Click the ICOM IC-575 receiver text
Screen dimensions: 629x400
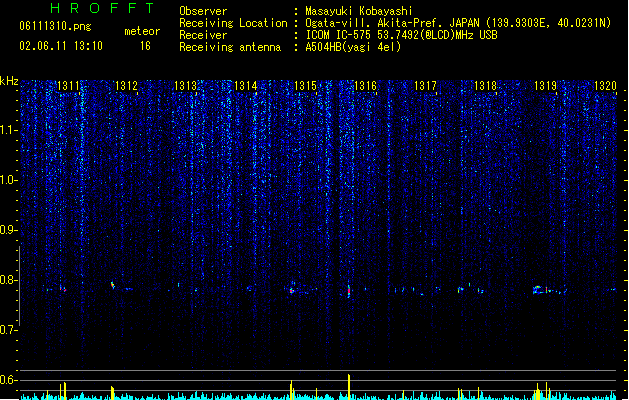pos(401,35)
